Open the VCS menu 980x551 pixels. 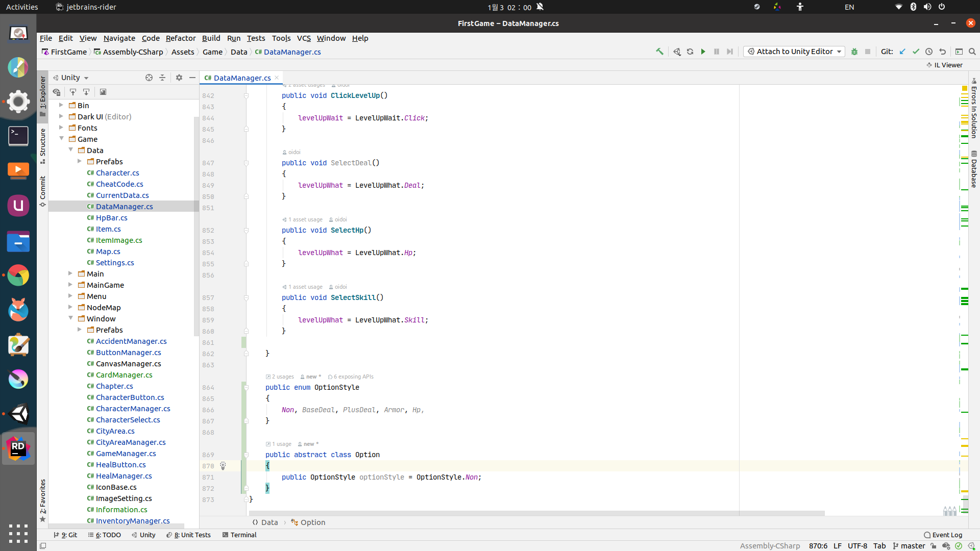point(304,38)
